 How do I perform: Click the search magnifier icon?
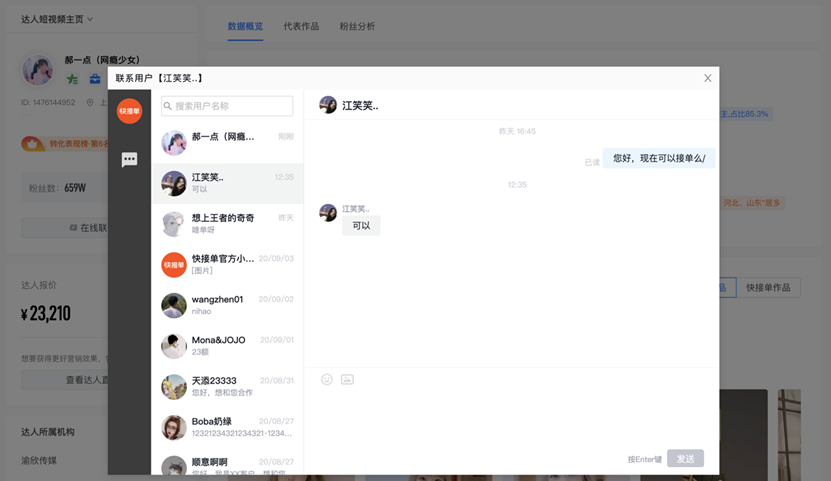[168, 106]
